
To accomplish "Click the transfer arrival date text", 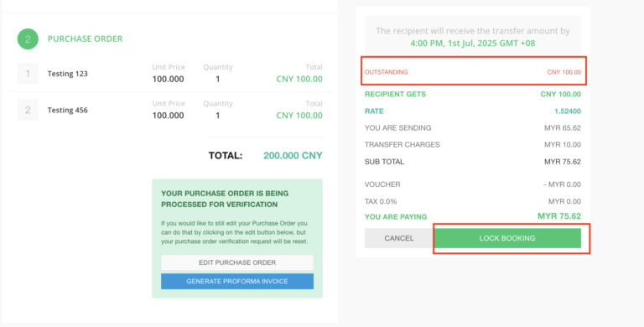I will pos(473,43).
